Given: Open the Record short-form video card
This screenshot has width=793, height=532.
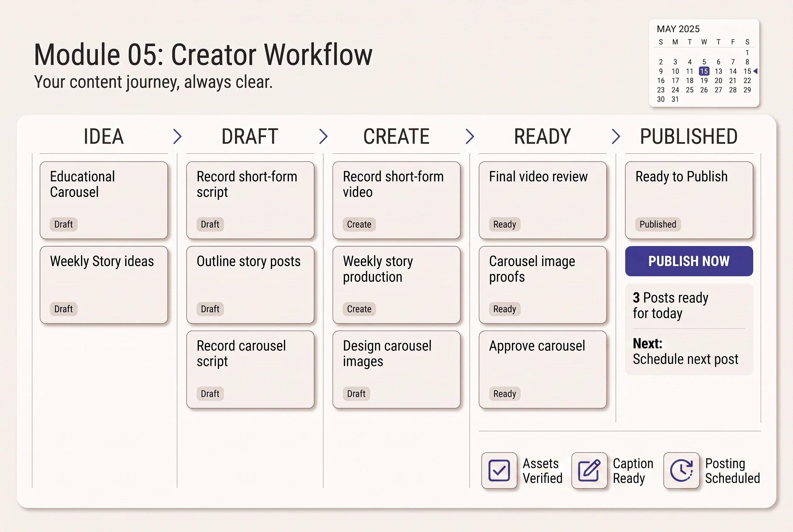Looking at the screenshot, I should pyautogui.click(x=396, y=200).
